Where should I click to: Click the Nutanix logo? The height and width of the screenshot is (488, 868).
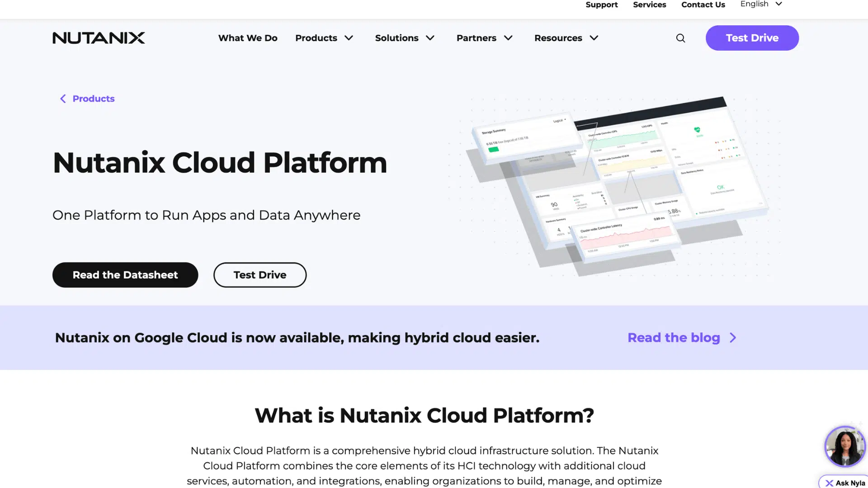click(99, 38)
